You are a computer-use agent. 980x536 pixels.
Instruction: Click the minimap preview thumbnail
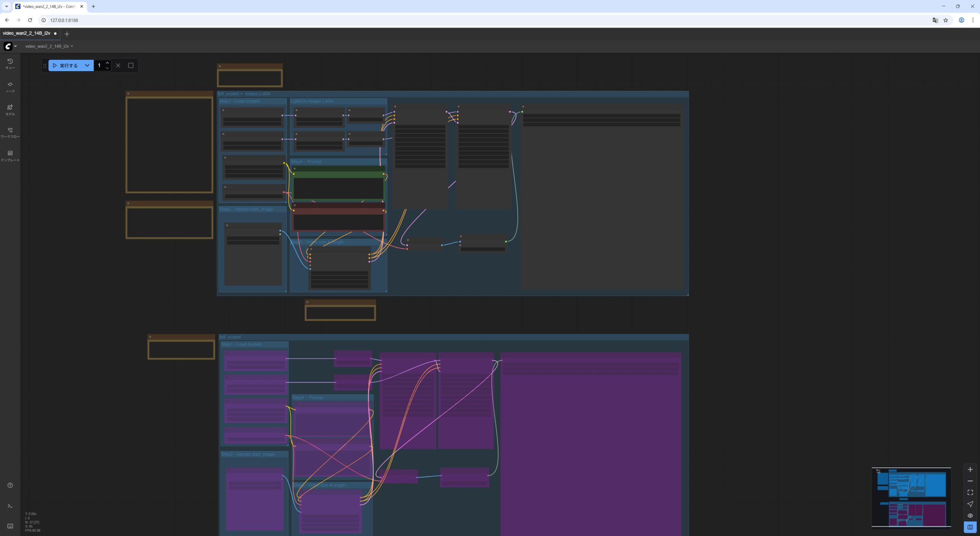pos(911,497)
